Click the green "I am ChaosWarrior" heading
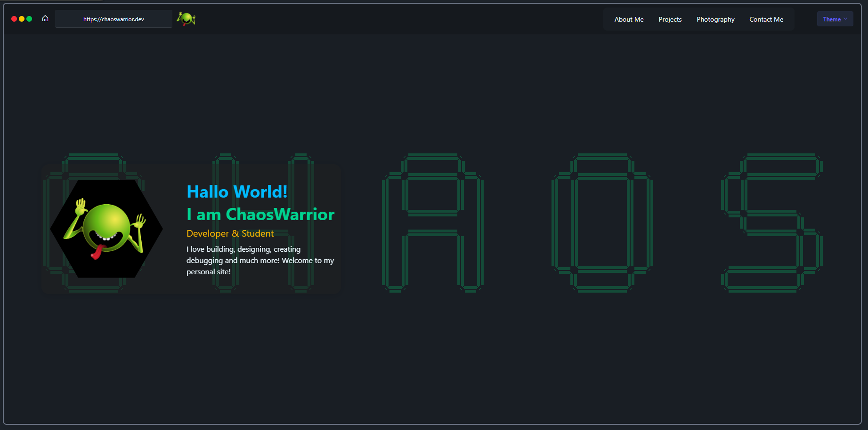The image size is (868, 430). point(260,215)
